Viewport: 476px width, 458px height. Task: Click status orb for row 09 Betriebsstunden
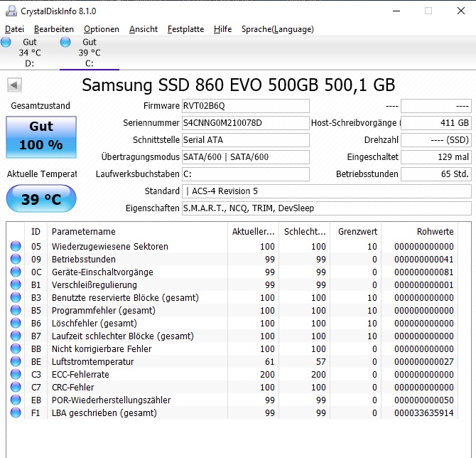pos(16,259)
